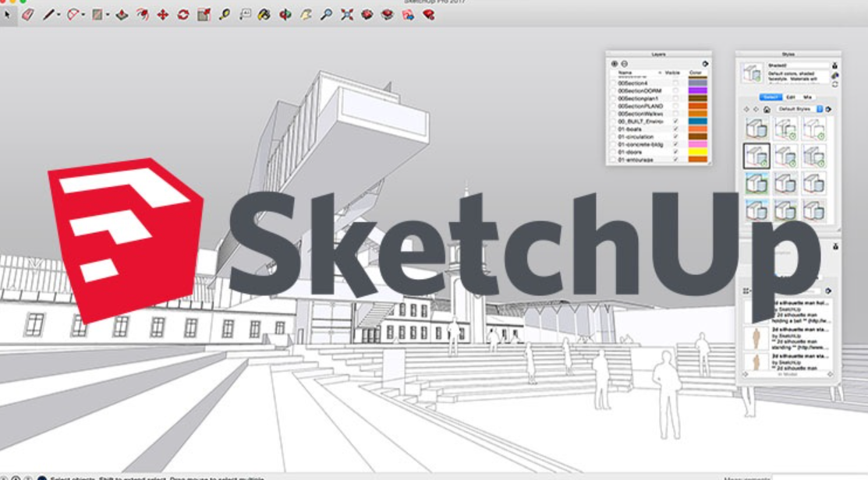Screen dimensions: 868x480
Task: Update style with the refresh arrows icon
Action: click(x=834, y=85)
